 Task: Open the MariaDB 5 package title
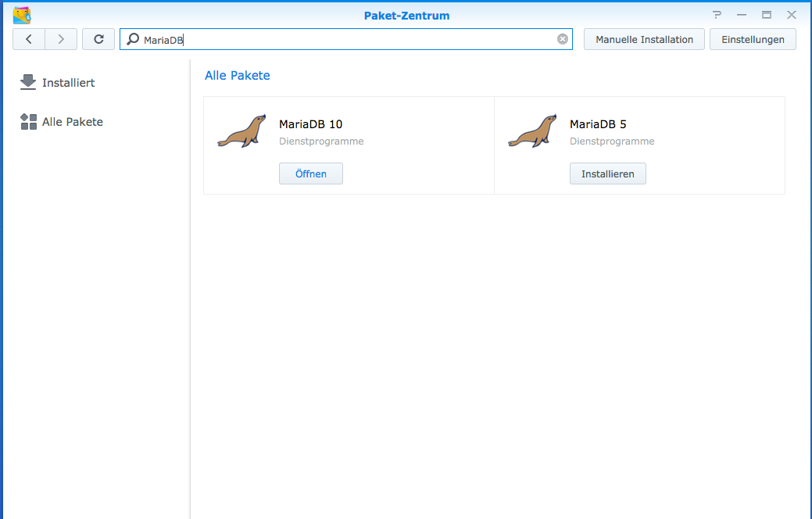pyautogui.click(x=598, y=123)
